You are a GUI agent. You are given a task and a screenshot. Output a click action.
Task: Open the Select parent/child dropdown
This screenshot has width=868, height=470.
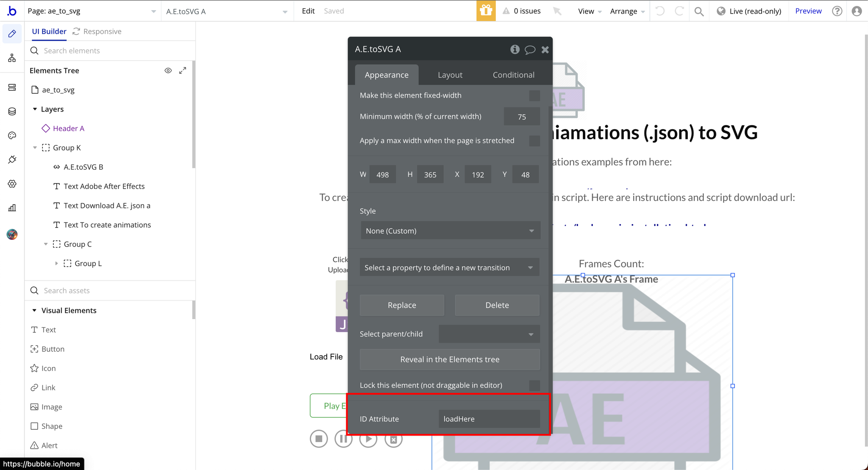pyautogui.click(x=489, y=334)
